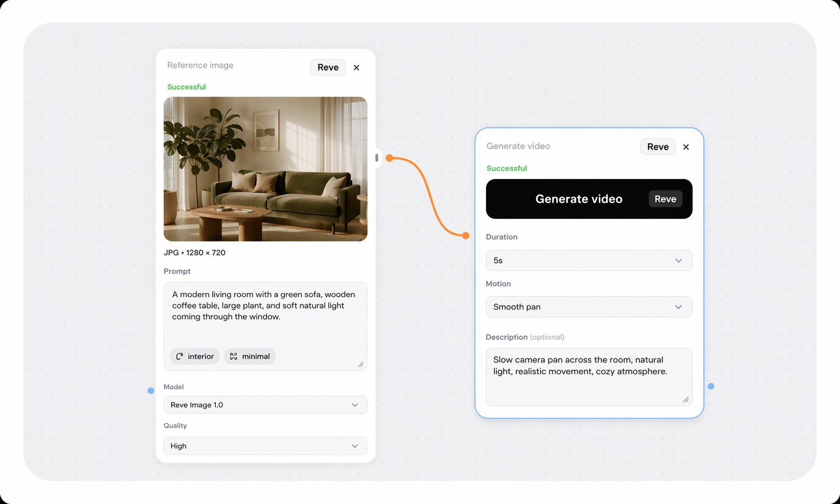The height and width of the screenshot is (504, 840).
Task: Open the Model dropdown showing Reve Image 1.0
Action: pos(265,405)
